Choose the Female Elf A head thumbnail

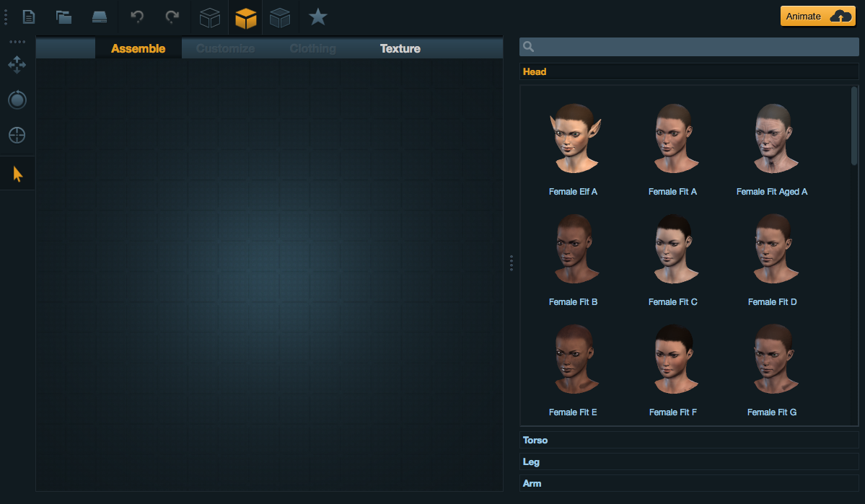pos(574,138)
